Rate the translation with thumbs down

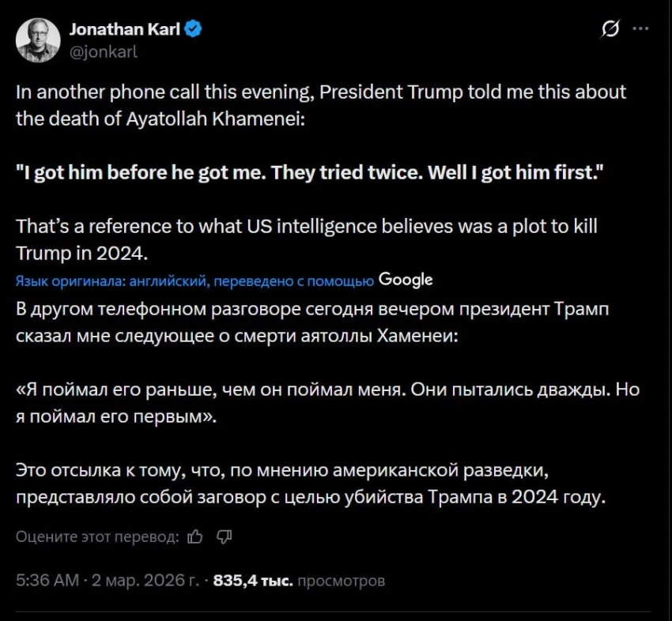224,536
